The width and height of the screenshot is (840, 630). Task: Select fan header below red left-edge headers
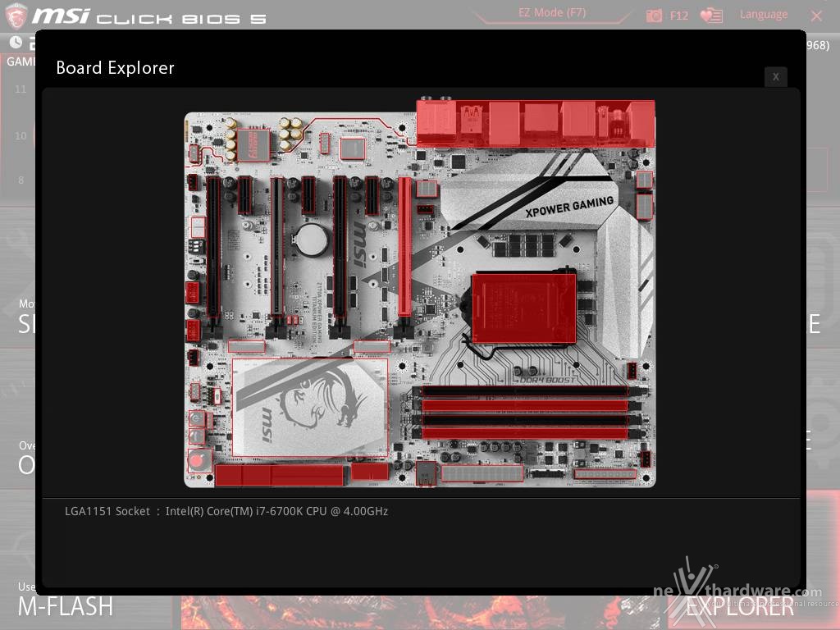click(193, 358)
